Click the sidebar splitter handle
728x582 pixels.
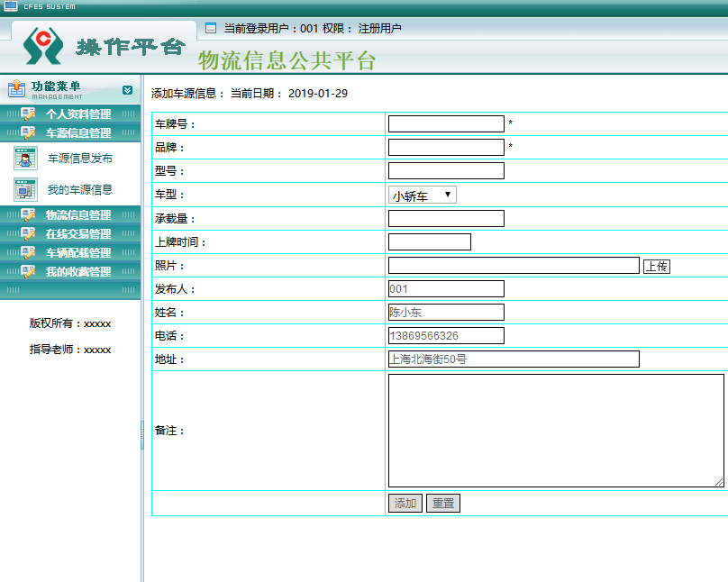point(142,435)
